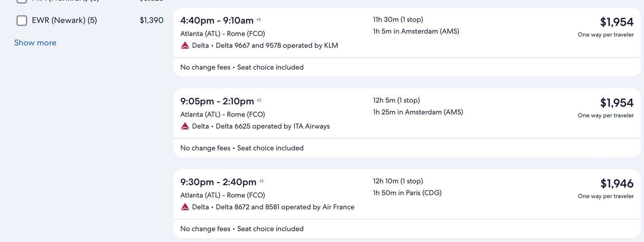Click Delta logo on 4:40pm flight
Viewport: 644px width, 242px height.
(185, 45)
